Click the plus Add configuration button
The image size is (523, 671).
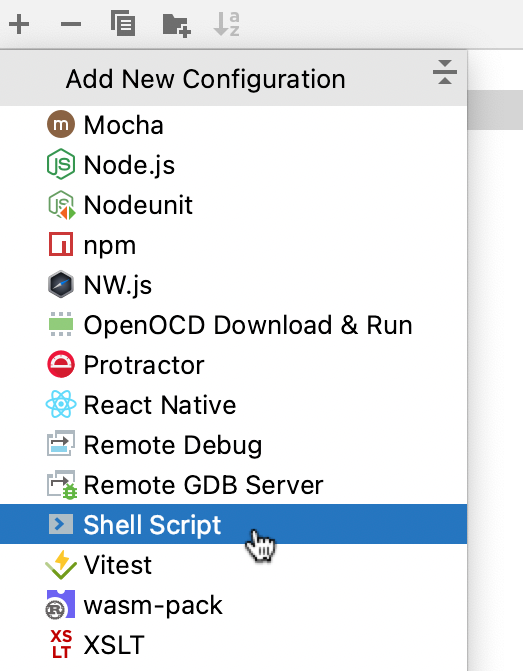point(19,24)
